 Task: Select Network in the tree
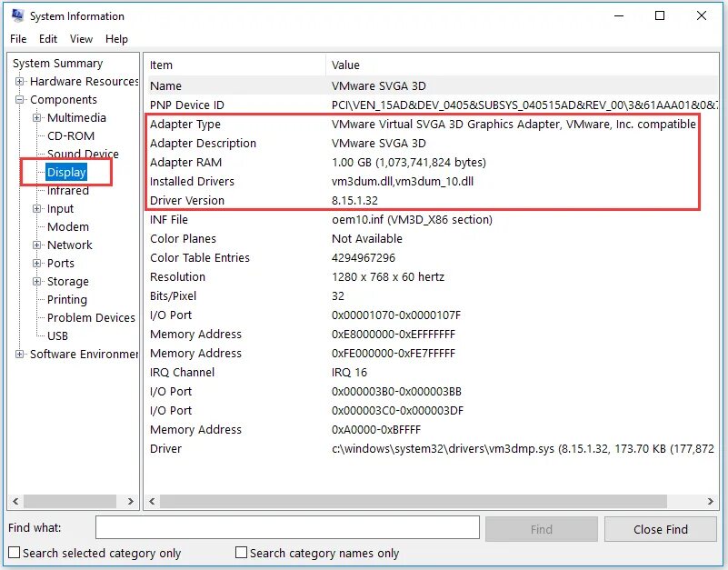click(x=70, y=245)
